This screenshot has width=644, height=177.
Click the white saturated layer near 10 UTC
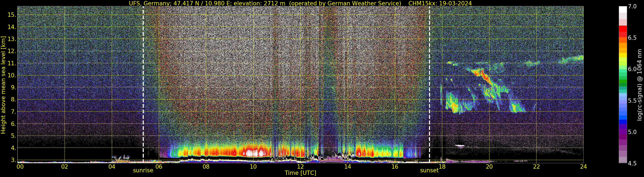click(253, 152)
